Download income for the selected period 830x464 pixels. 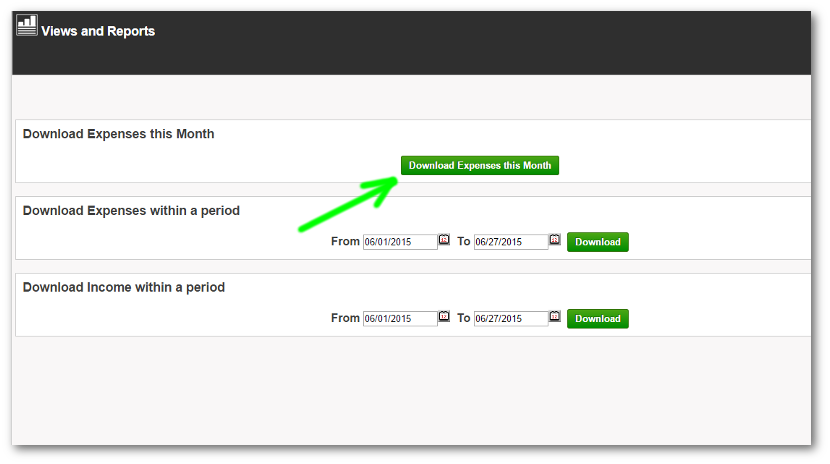tap(598, 319)
